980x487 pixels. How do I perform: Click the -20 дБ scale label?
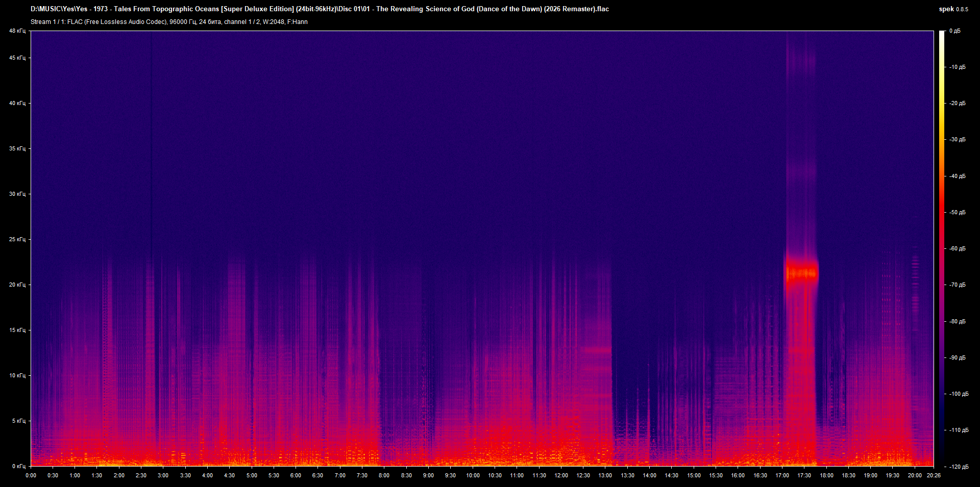click(958, 104)
